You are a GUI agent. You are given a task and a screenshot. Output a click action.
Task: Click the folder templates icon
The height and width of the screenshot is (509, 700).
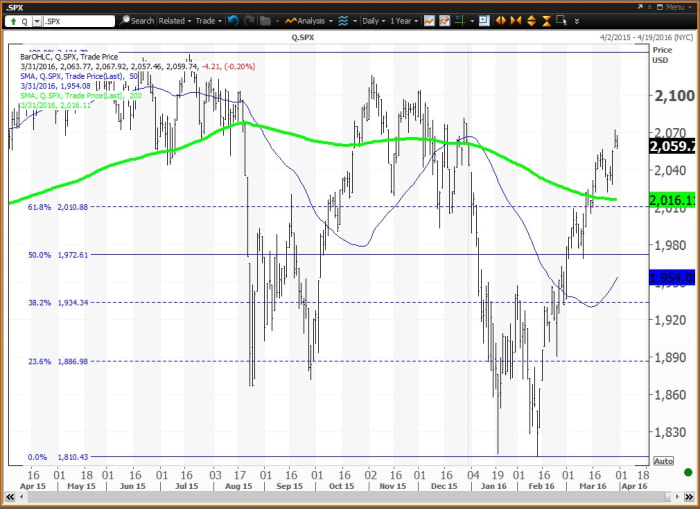(x=266, y=21)
